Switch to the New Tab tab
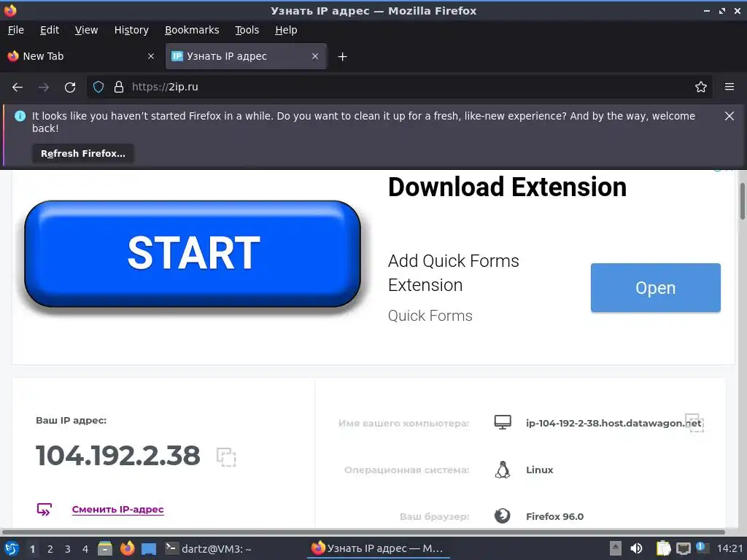Viewport: 747px width, 560px height. [x=81, y=56]
